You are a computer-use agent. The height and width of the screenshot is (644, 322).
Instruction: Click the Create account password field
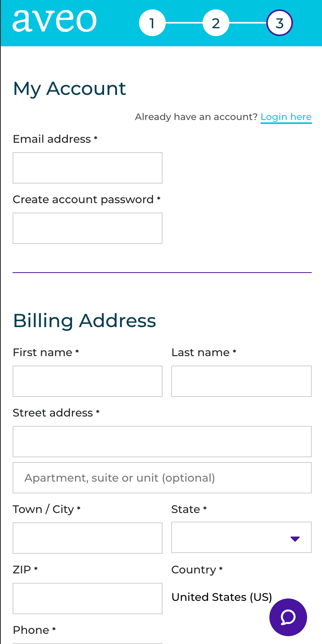tap(88, 228)
